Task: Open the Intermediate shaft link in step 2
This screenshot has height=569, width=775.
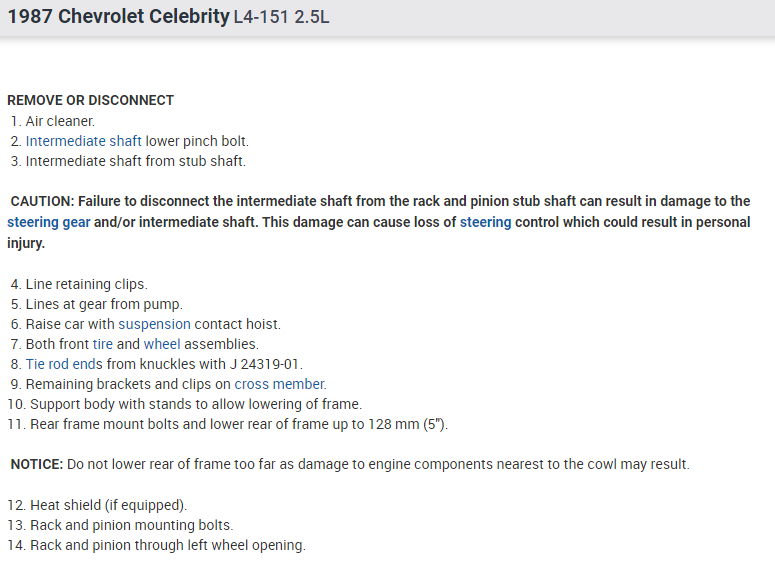Action: tap(84, 141)
